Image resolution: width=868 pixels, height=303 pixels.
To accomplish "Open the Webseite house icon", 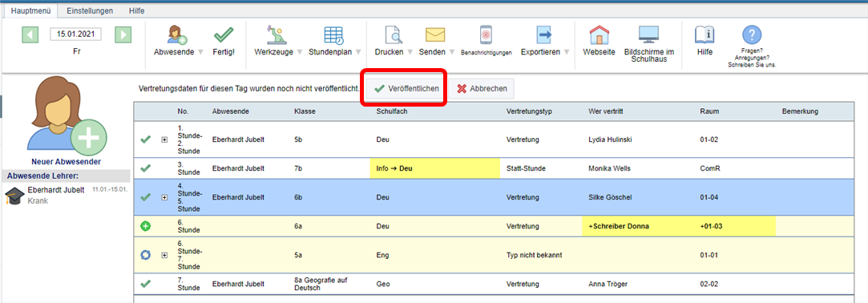I will [599, 35].
